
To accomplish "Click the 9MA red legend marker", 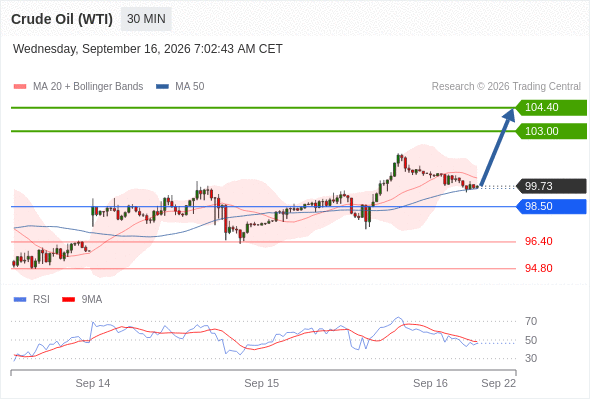I will [x=68, y=300].
